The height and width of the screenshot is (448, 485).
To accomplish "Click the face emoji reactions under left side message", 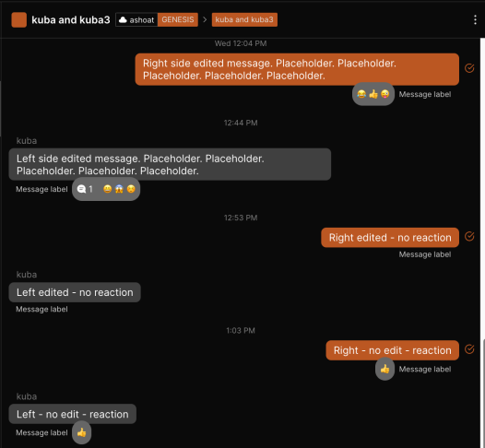I will tap(119, 189).
